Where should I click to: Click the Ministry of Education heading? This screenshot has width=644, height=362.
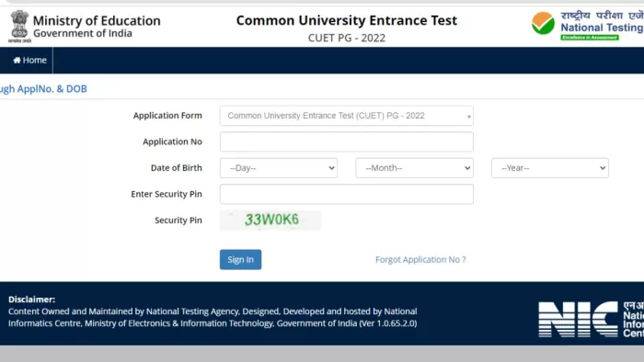click(x=97, y=20)
